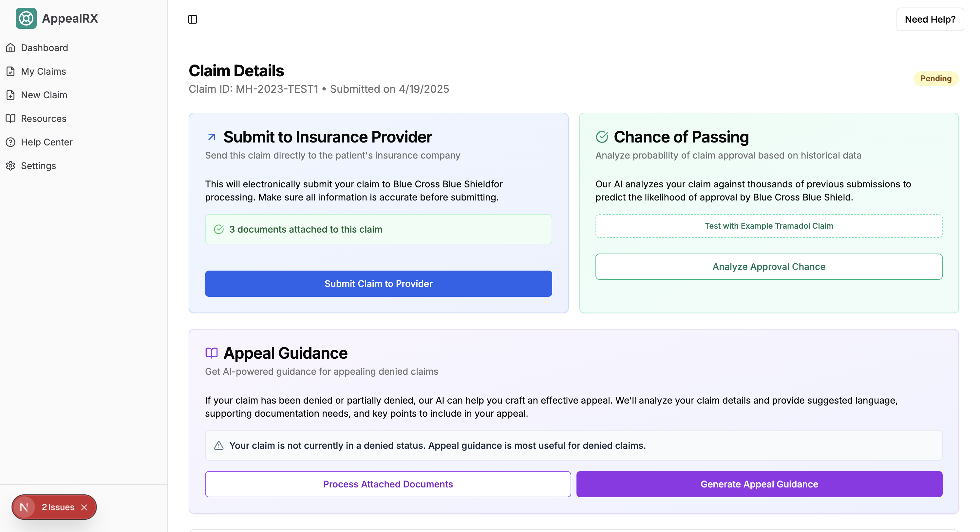Click the Help Center question icon

click(11, 142)
